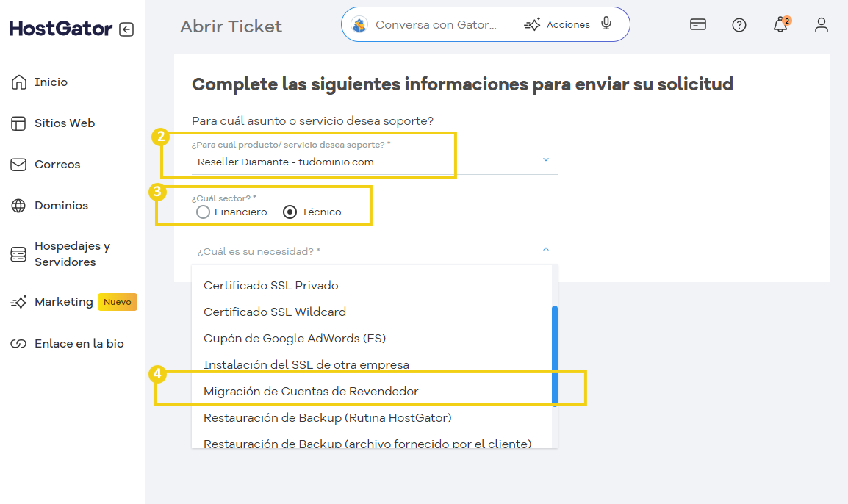Screen dimensions: 848x504
Task: Click the Gator avatar in chat bar
Action: tap(359, 24)
